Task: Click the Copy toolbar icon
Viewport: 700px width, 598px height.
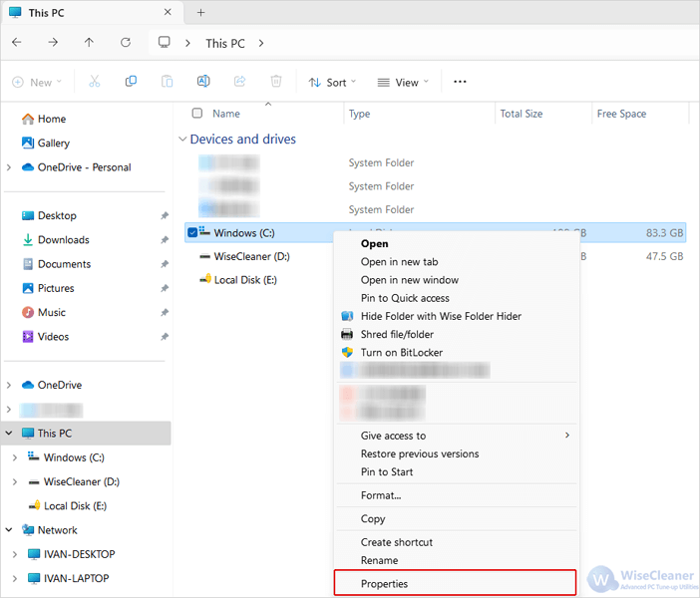Action: coord(131,82)
